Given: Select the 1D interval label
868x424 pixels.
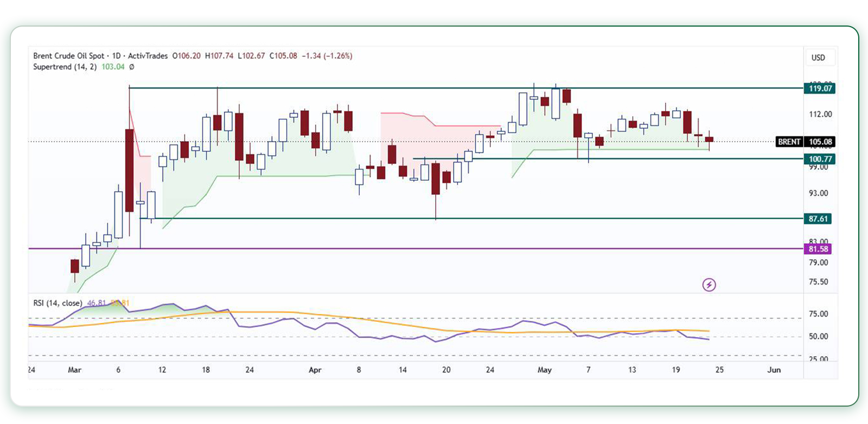Looking at the screenshot, I should point(117,56).
